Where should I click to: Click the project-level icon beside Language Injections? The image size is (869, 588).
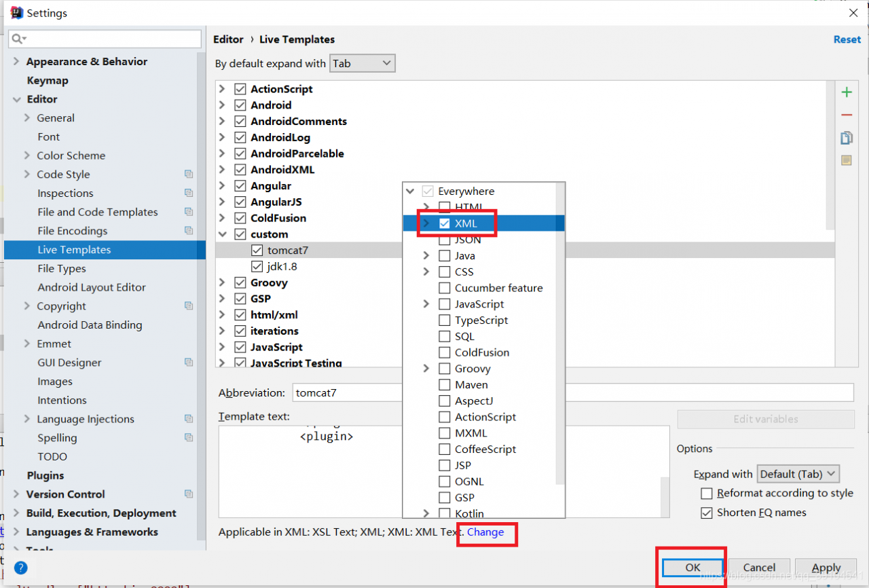pyautogui.click(x=189, y=419)
